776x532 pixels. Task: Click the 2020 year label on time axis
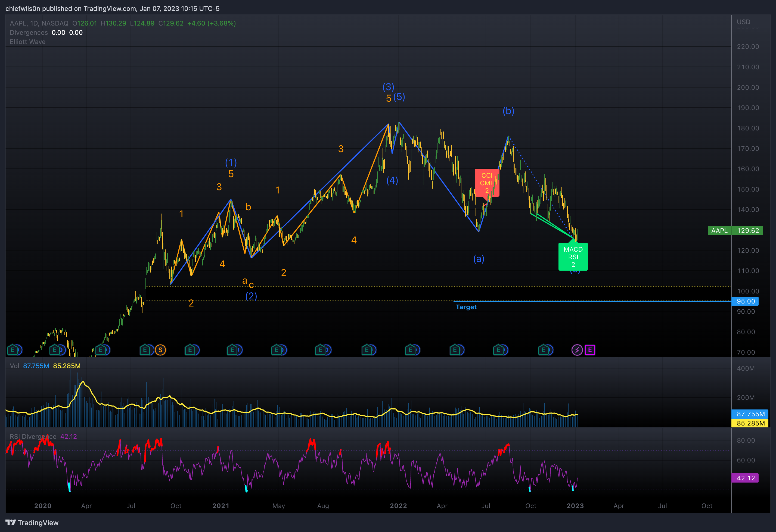43,506
